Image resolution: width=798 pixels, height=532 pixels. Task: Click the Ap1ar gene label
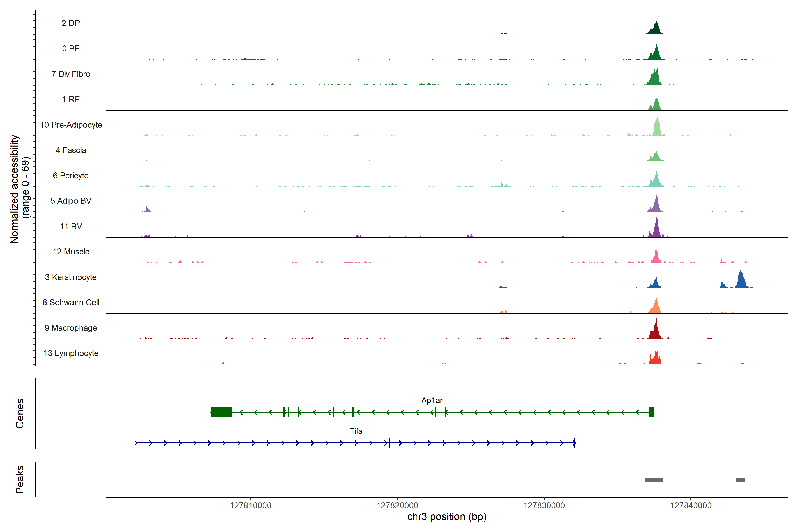tap(432, 400)
